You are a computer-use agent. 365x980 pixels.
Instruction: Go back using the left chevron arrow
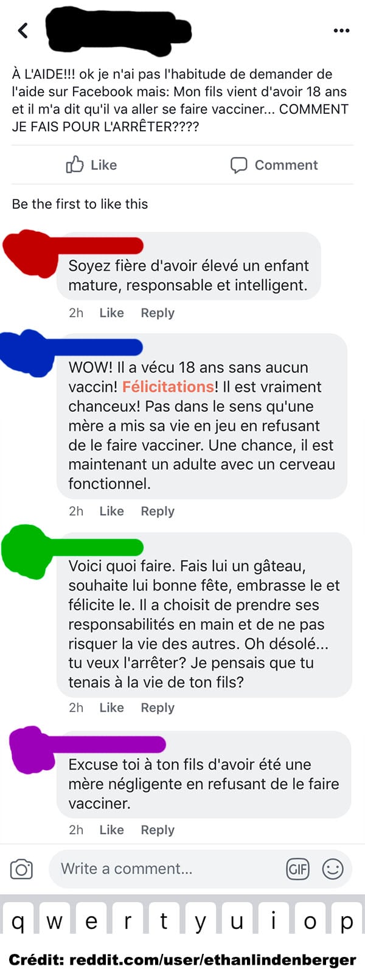pyautogui.click(x=23, y=30)
